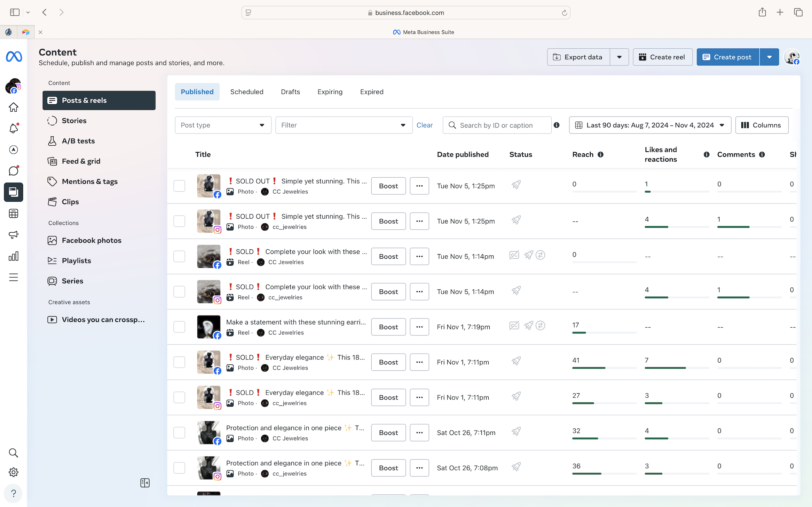
Task: Open the Drafts tab
Action: (x=290, y=92)
